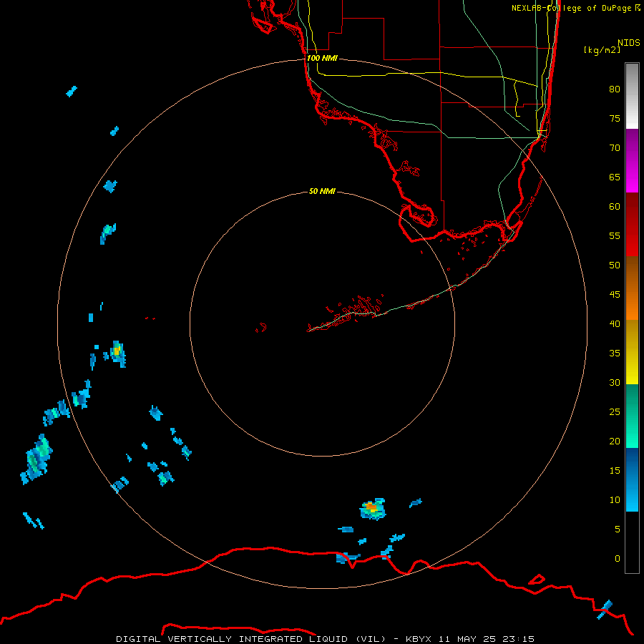
Task: Click the legend value "30"
Action: pyautogui.click(x=615, y=382)
